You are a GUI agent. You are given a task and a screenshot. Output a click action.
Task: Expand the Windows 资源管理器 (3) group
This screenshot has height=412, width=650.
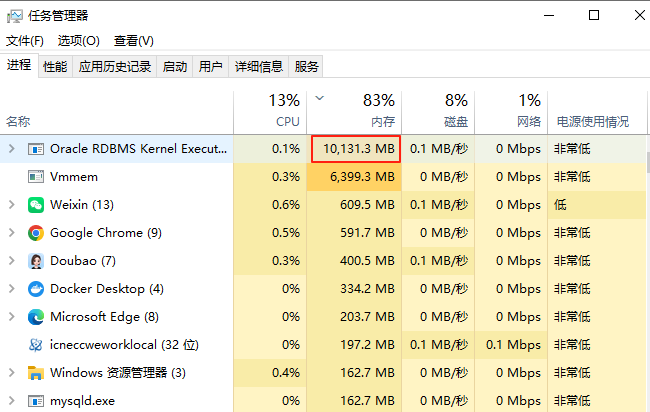point(12,373)
